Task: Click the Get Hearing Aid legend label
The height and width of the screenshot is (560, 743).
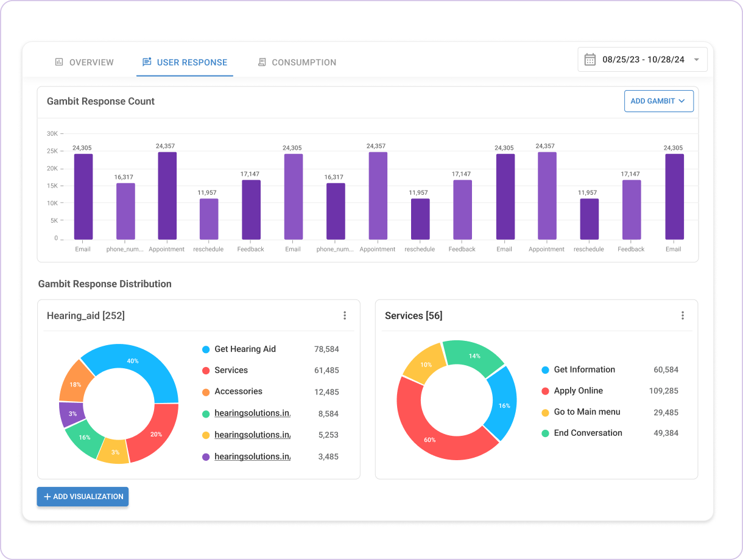Action: tap(245, 349)
